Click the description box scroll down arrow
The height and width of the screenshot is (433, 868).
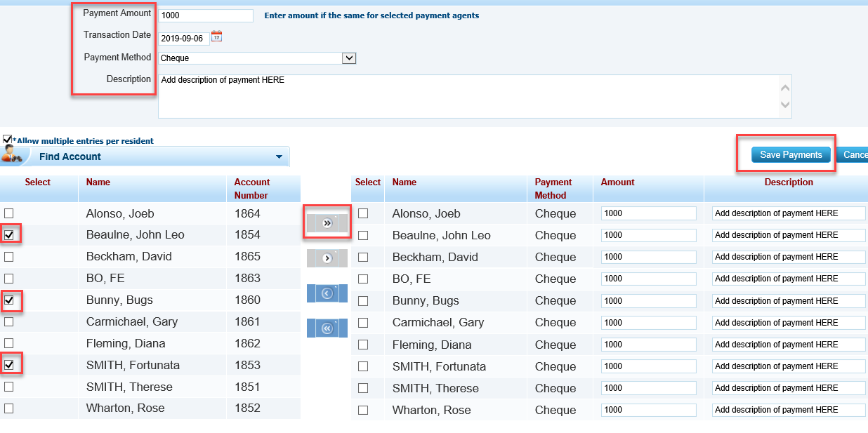coord(785,105)
